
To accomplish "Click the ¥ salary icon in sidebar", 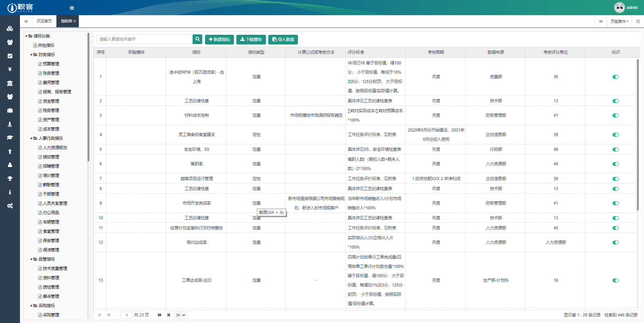I will coord(10,69).
